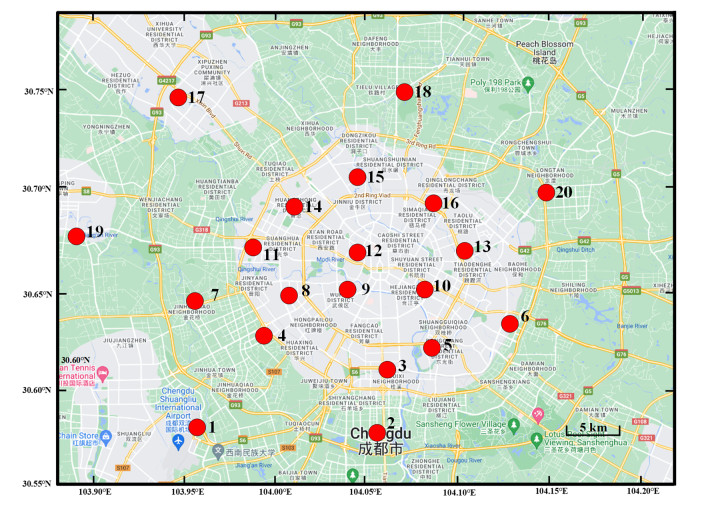Image resolution: width=714 pixels, height=511 pixels.
Task: Click red station marker 15
Action: tap(357, 177)
